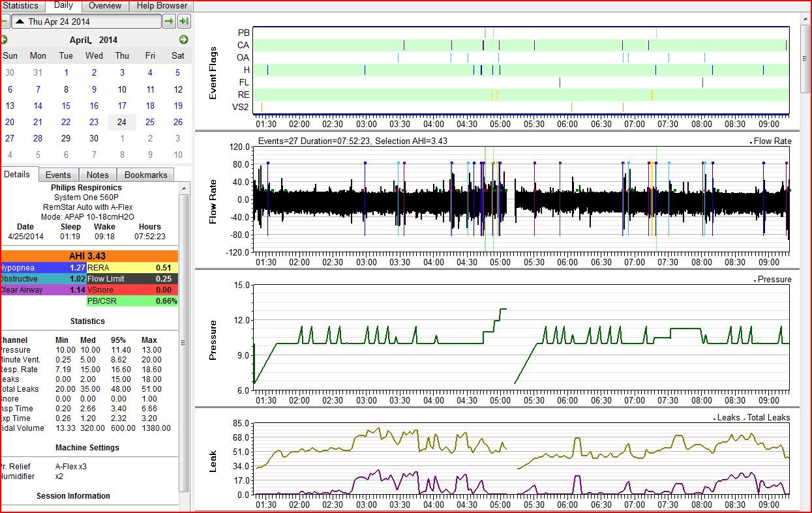
Task: Click the Machine Settings heading
Action: point(87,448)
